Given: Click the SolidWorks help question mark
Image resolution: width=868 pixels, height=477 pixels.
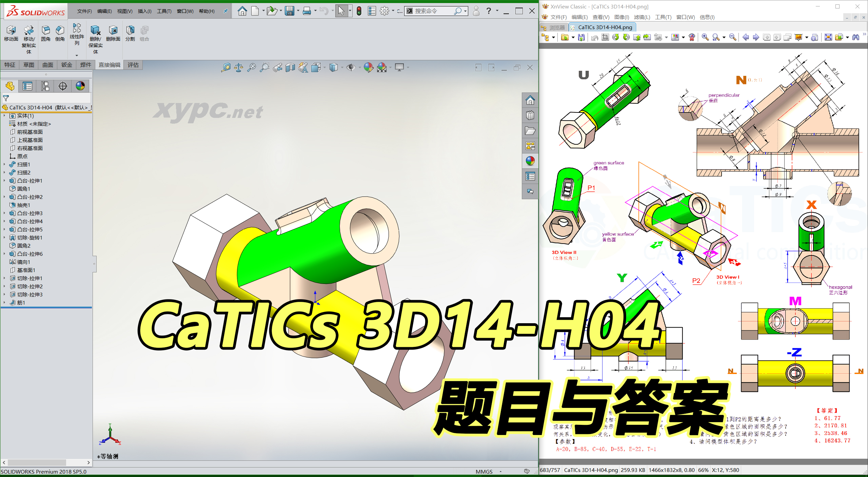Looking at the screenshot, I should (489, 11).
